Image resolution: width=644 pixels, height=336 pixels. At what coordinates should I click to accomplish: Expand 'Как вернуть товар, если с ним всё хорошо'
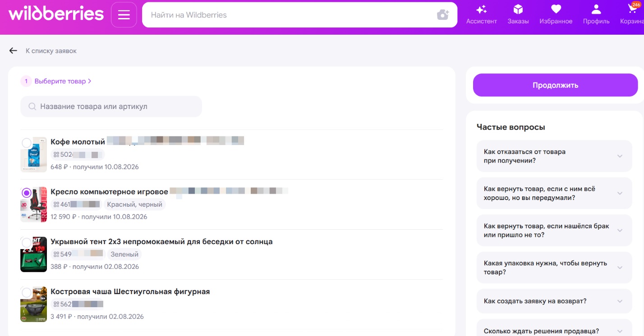554,193
